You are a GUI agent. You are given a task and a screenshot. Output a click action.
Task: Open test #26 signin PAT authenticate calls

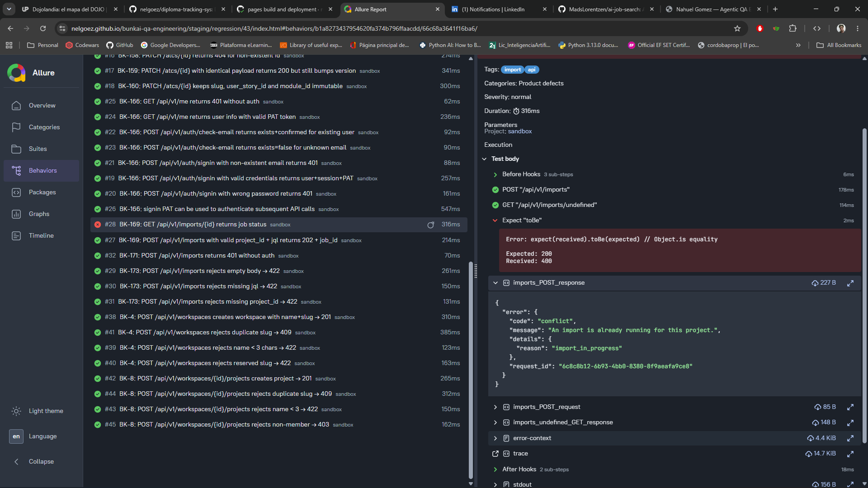278,209
